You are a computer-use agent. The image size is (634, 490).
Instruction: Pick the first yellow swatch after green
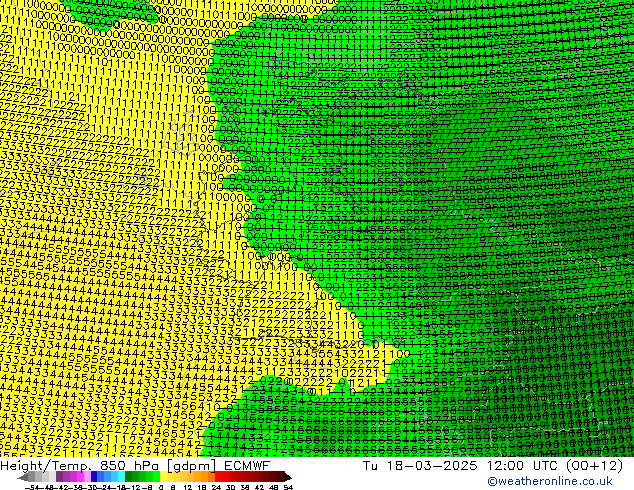[x=163, y=477]
